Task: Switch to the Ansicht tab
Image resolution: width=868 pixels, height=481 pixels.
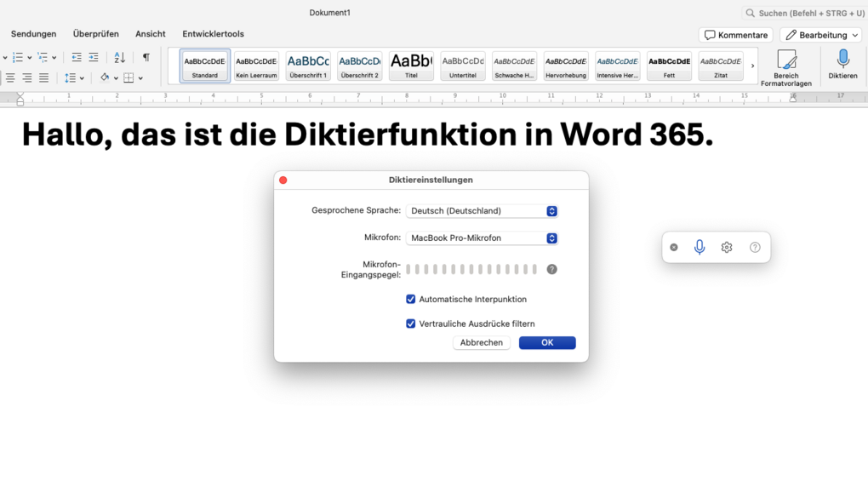Action: pos(151,34)
